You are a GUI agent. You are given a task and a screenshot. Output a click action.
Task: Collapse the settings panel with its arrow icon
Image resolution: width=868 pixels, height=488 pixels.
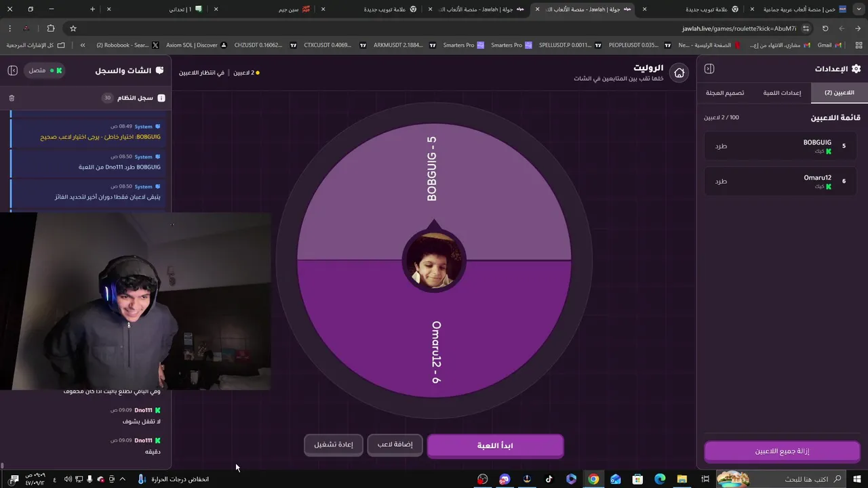[x=709, y=68]
